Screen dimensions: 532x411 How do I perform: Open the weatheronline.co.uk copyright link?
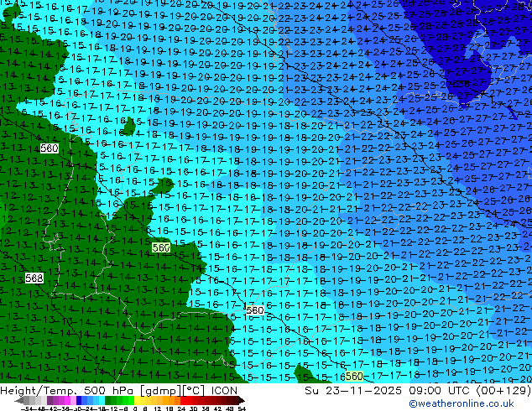click(x=461, y=403)
